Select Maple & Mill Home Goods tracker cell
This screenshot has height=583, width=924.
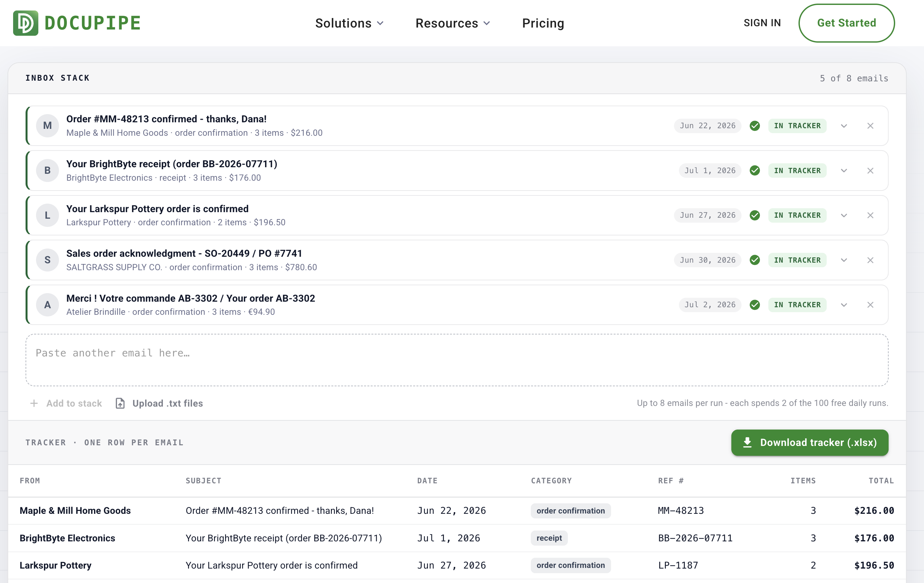click(x=75, y=511)
